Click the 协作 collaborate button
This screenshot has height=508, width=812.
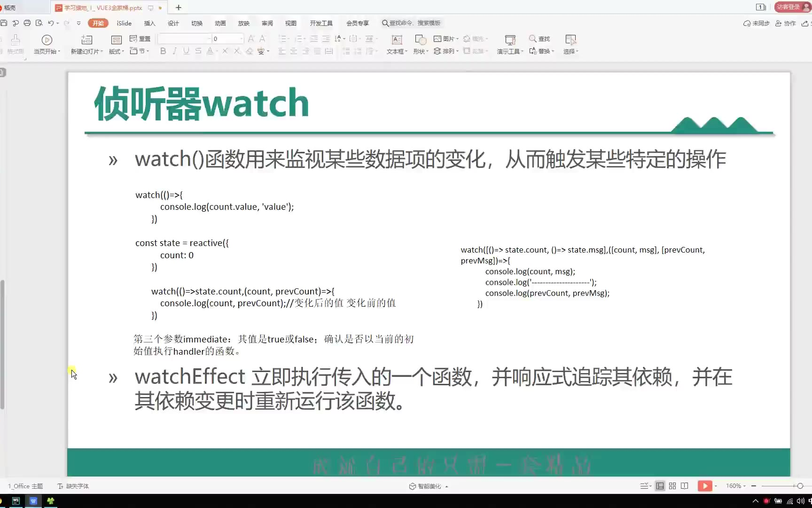(785, 23)
